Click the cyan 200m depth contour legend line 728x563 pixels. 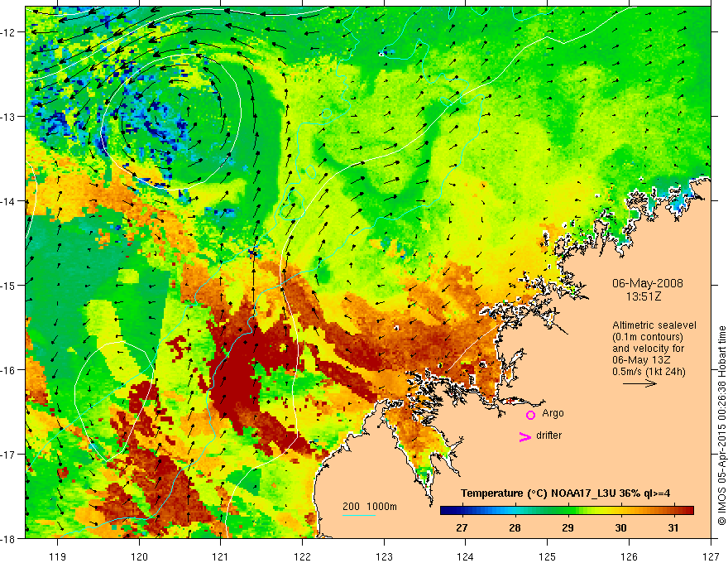click(x=359, y=515)
